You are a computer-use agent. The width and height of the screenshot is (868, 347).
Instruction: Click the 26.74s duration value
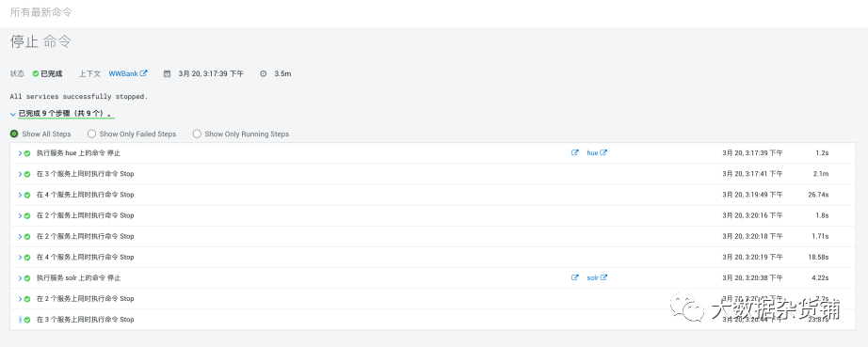click(818, 195)
